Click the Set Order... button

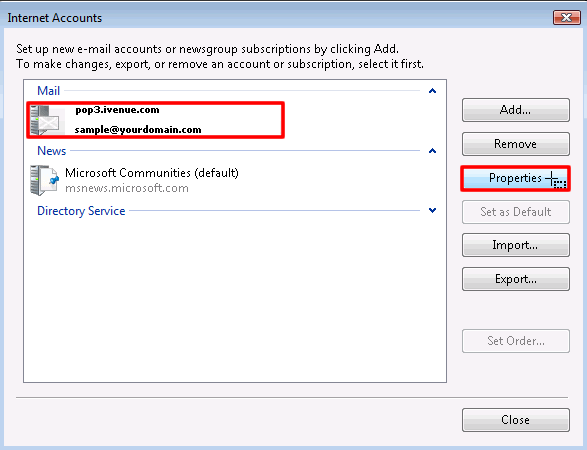point(515,341)
